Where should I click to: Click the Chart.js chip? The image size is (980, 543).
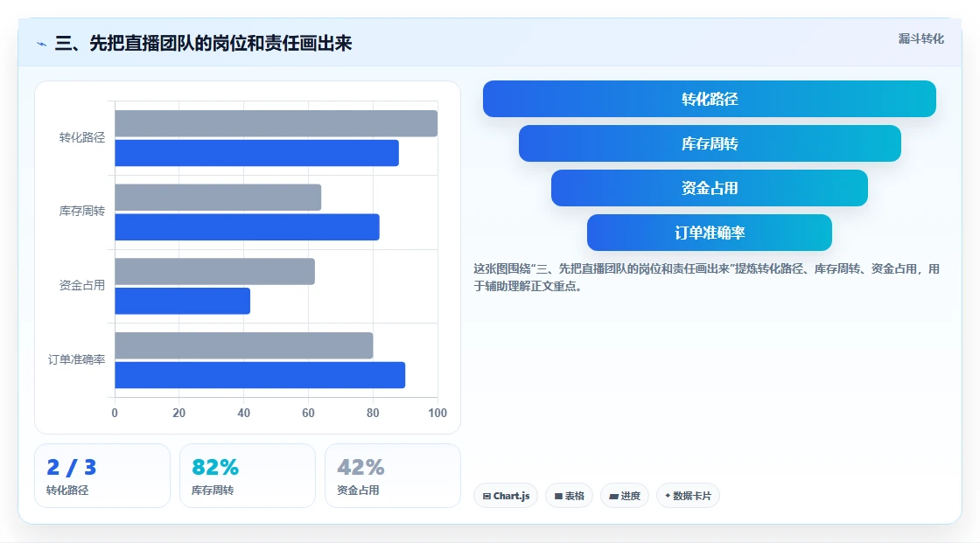506,496
